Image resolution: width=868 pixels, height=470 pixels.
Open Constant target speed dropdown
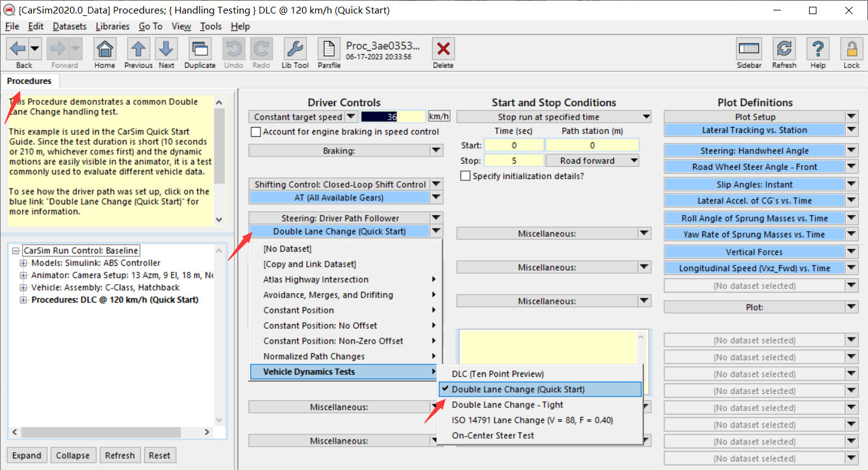(351, 117)
